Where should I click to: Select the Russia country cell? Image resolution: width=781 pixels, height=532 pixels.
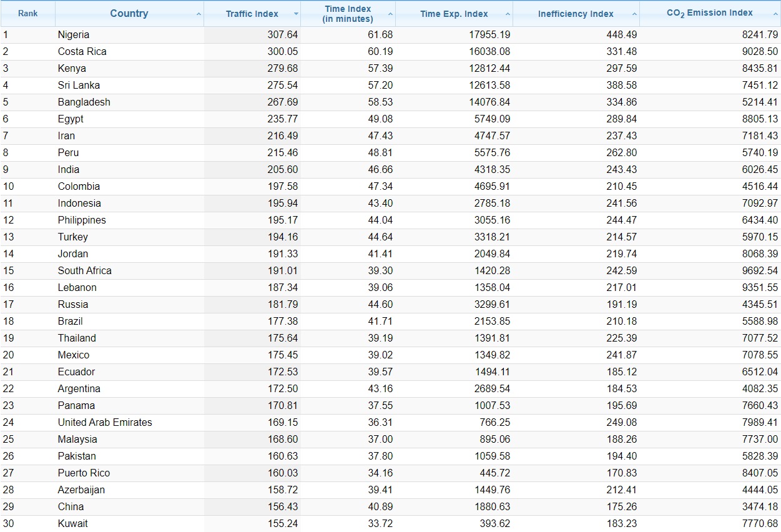click(129, 305)
